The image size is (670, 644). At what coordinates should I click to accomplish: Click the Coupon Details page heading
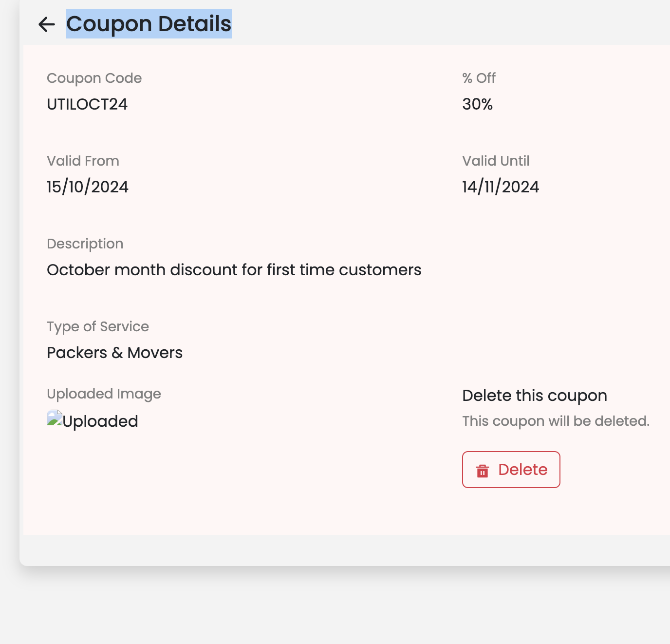[149, 24]
